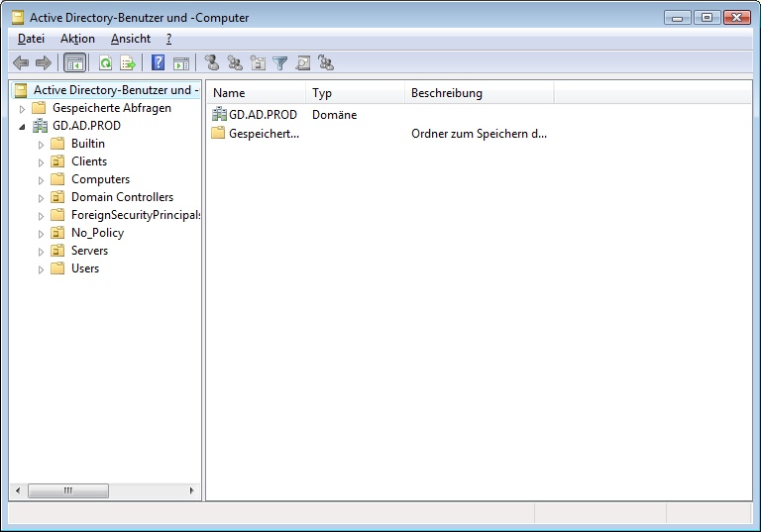Select GD.AD.PROD domain in list pane
Image resolution: width=761 pixels, height=532 pixels.
tap(263, 115)
